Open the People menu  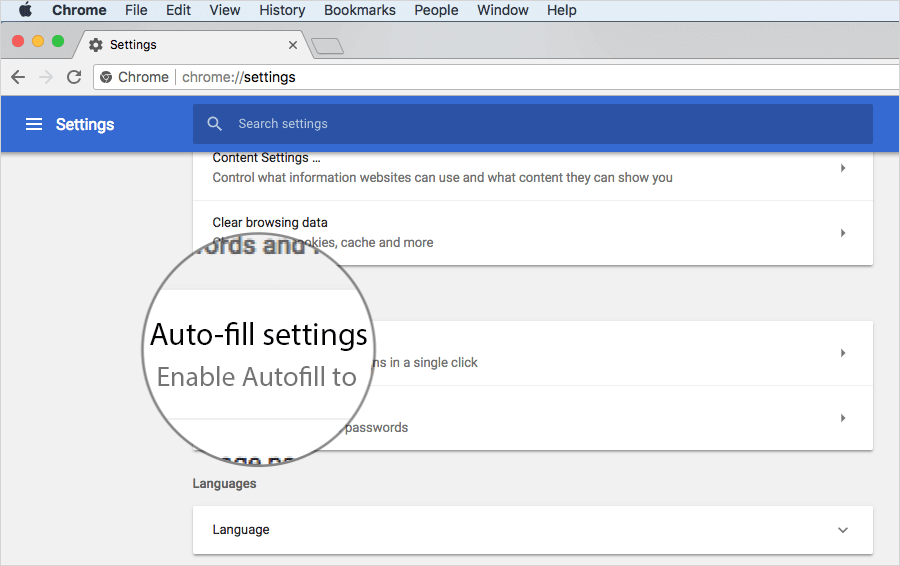click(x=436, y=10)
